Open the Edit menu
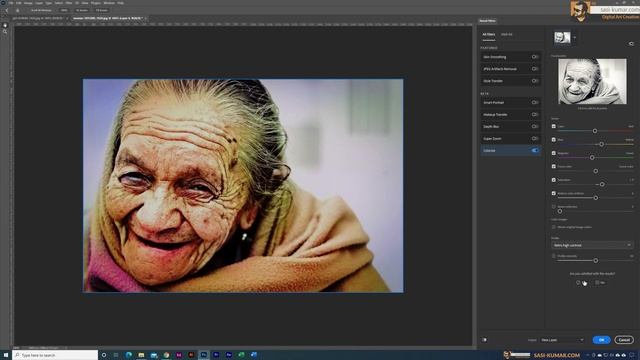This screenshot has height=360, width=640. [x=19, y=3]
